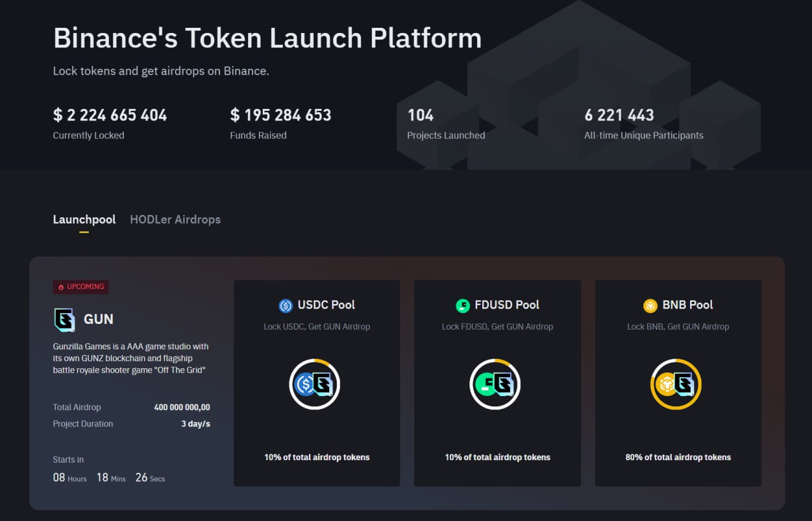Click the Currently Locked amount $ 2 224 665 404
Viewport: 812px width, 521px height.
coord(110,115)
